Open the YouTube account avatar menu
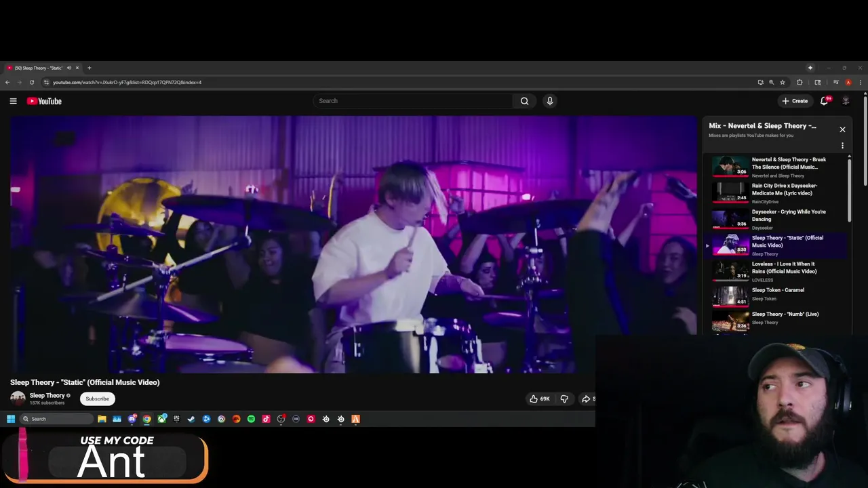 point(846,101)
